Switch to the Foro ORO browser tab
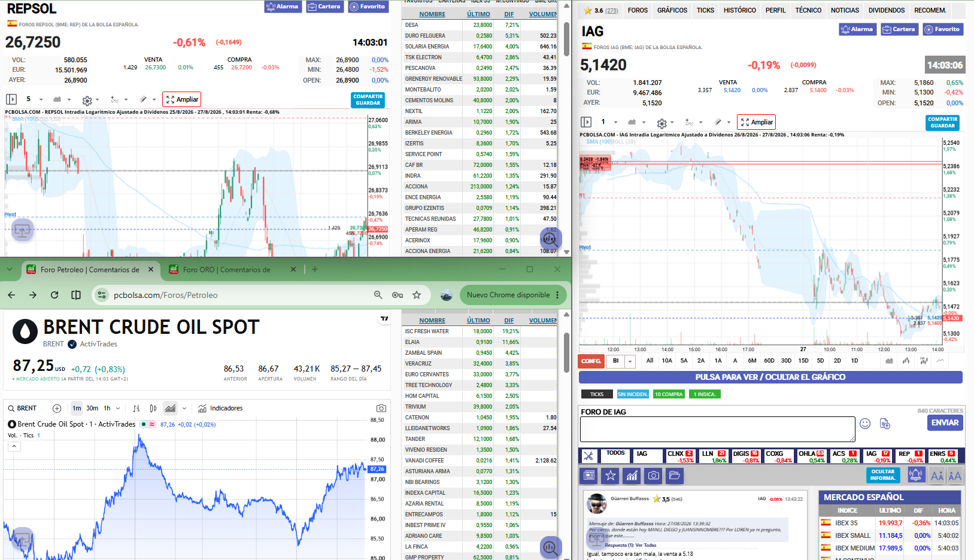Viewport: 974px width, 560px height. click(233, 270)
